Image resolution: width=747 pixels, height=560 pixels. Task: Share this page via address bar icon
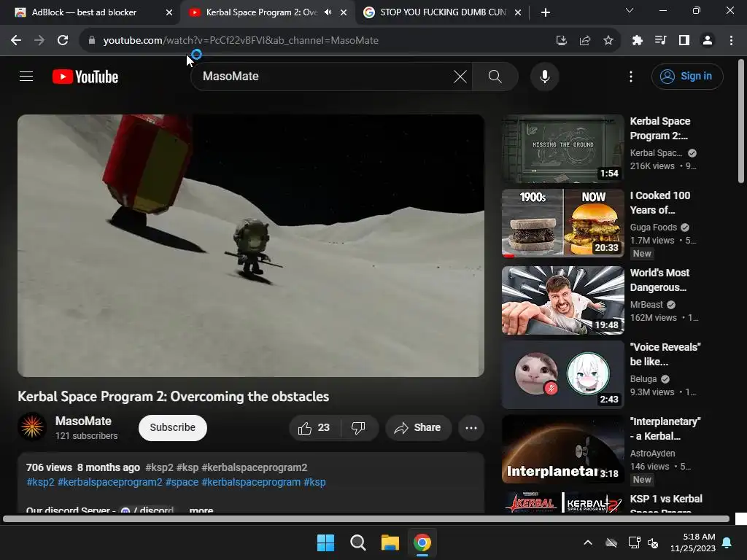click(585, 41)
